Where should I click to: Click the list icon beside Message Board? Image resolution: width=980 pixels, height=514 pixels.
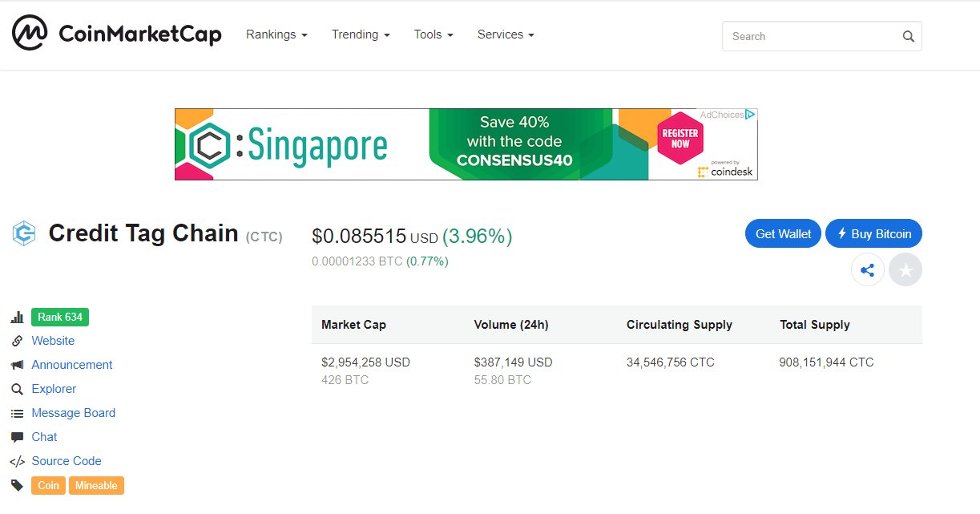17,413
